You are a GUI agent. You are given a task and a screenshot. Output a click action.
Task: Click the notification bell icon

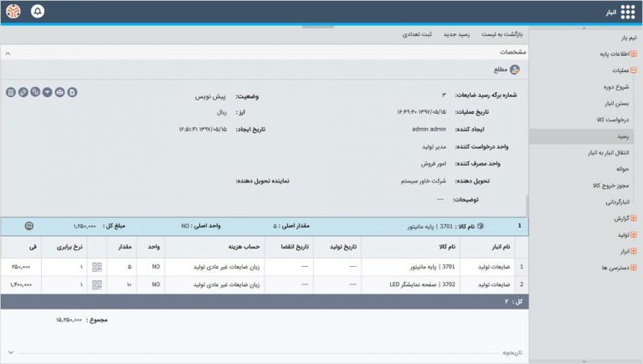pyautogui.click(x=38, y=12)
